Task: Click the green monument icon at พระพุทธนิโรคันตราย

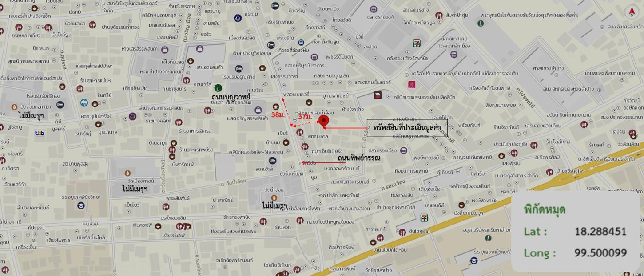Action: tap(481, 24)
